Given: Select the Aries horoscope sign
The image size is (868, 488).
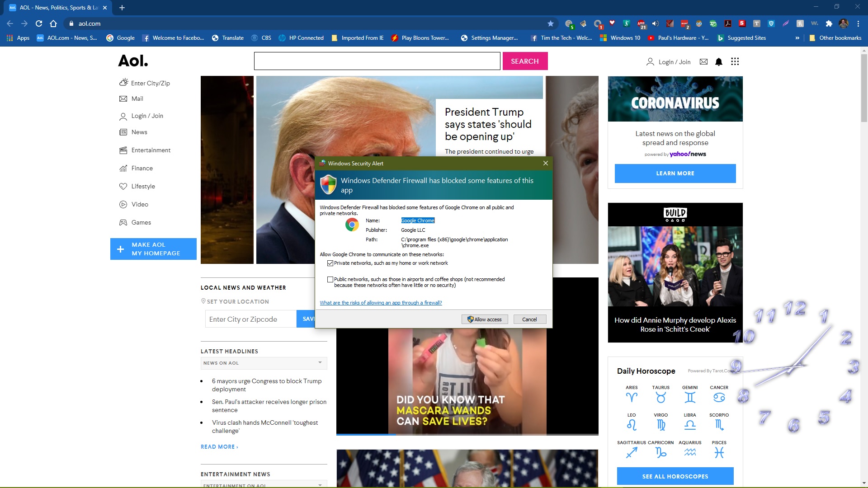Looking at the screenshot, I should (x=632, y=394).
